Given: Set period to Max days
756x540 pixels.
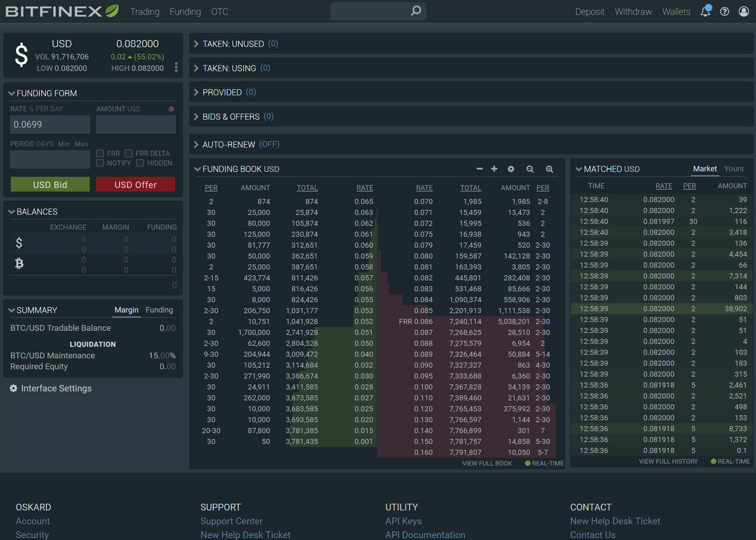Looking at the screenshot, I should (81, 144).
